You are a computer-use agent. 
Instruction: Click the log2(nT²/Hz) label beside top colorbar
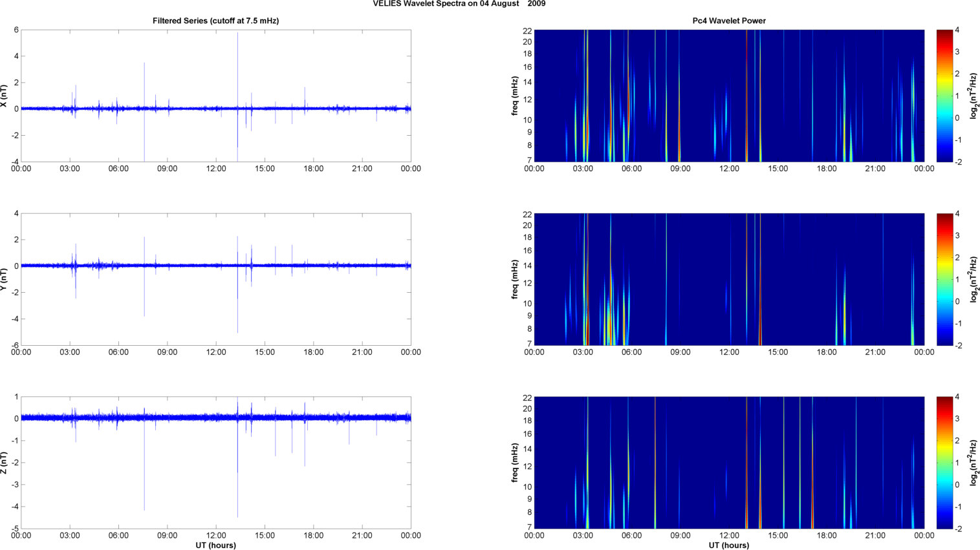click(x=974, y=96)
